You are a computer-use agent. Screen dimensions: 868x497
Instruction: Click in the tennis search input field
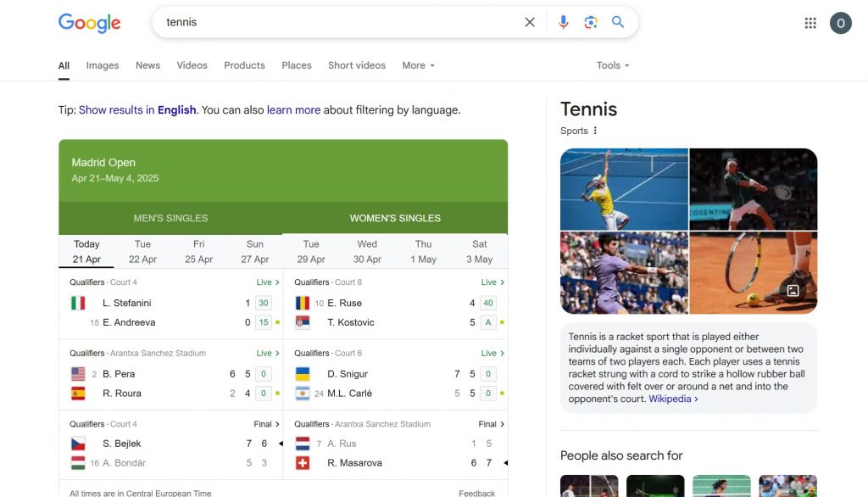(x=339, y=22)
